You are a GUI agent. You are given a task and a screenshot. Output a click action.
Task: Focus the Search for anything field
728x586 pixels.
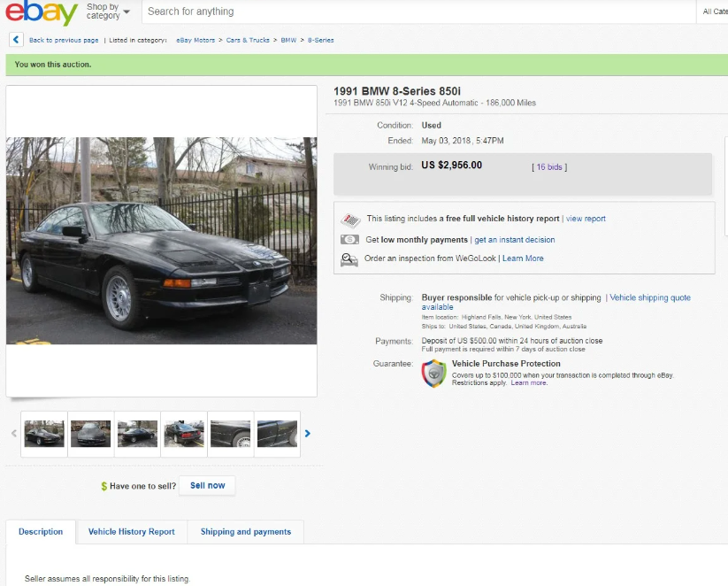coord(419,12)
